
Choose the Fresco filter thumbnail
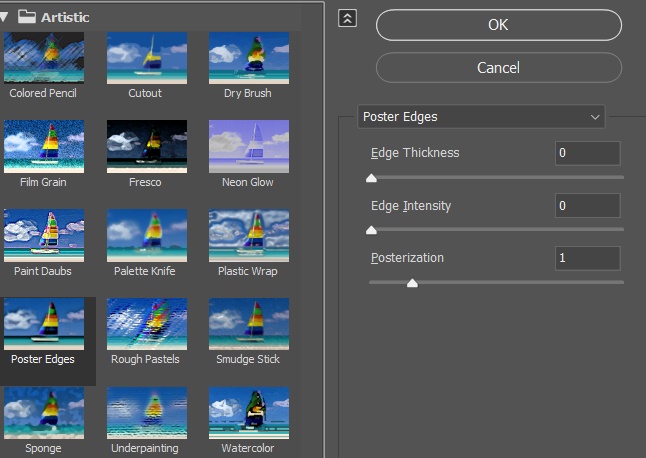[147, 146]
